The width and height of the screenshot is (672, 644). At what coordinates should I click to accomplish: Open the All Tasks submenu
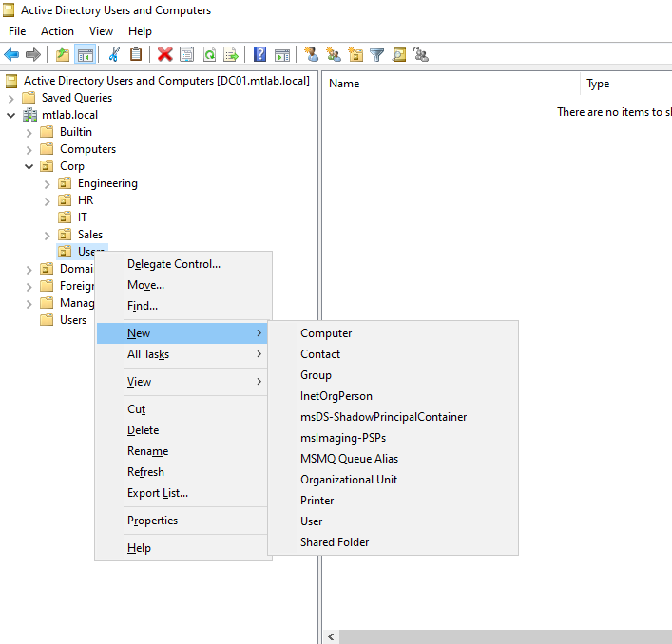[x=182, y=354]
